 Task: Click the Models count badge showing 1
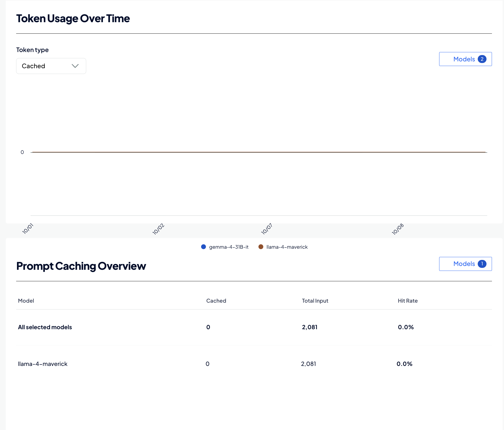[x=482, y=264]
